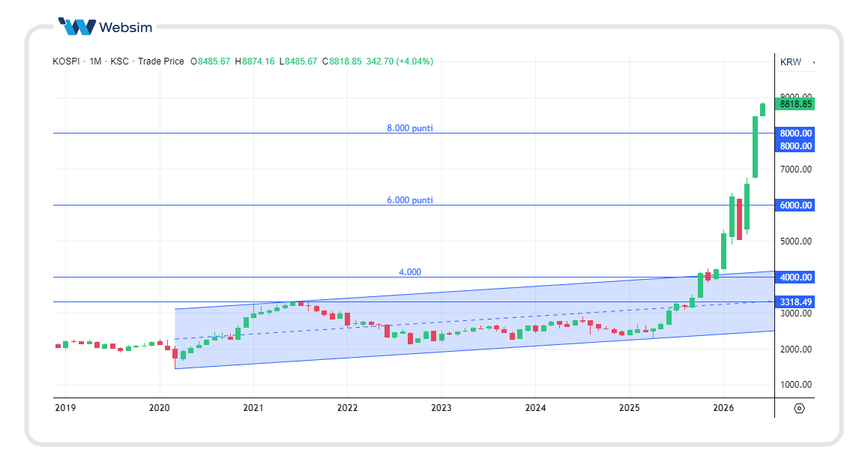This screenshot has height=471, width=868.
Task: Click the KOSPI symbol name
Action: (x=66, y=61)
